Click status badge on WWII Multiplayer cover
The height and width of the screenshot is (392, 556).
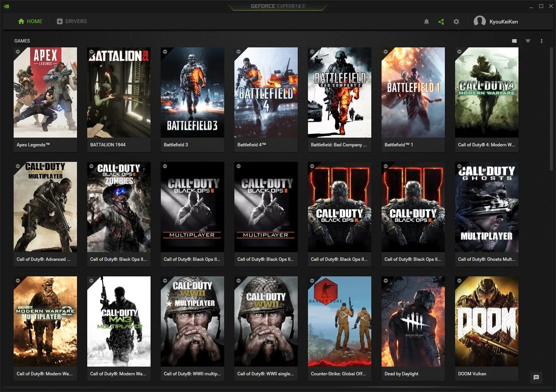(165, 281)
